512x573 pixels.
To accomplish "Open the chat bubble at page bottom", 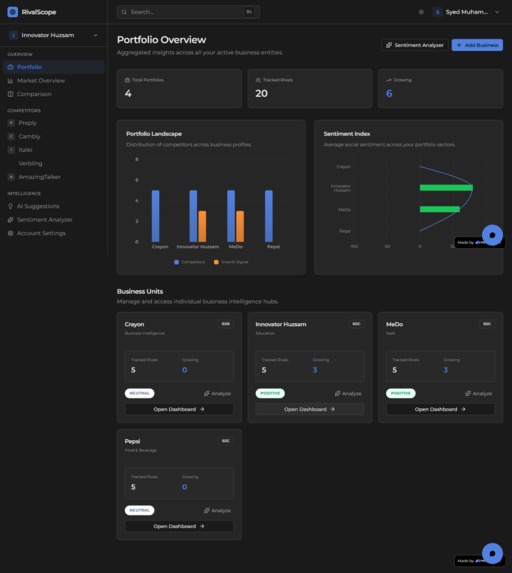I will [x=492, y=553].
